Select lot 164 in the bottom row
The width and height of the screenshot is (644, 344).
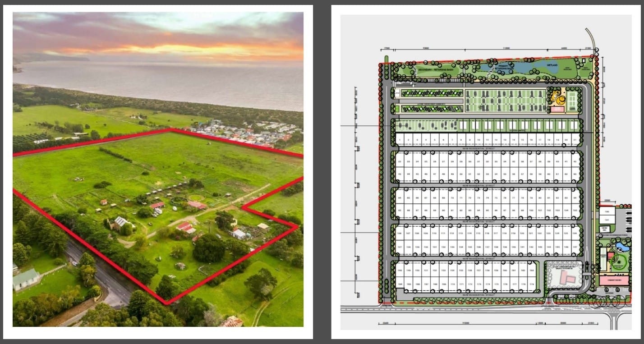400,284
